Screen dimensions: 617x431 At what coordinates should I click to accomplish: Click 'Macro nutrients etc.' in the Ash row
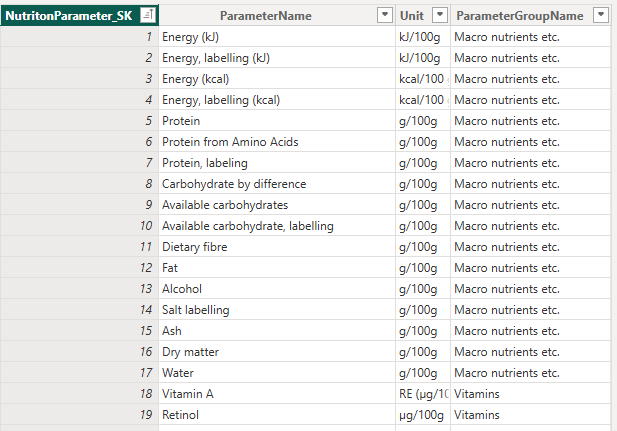point(531,331)
